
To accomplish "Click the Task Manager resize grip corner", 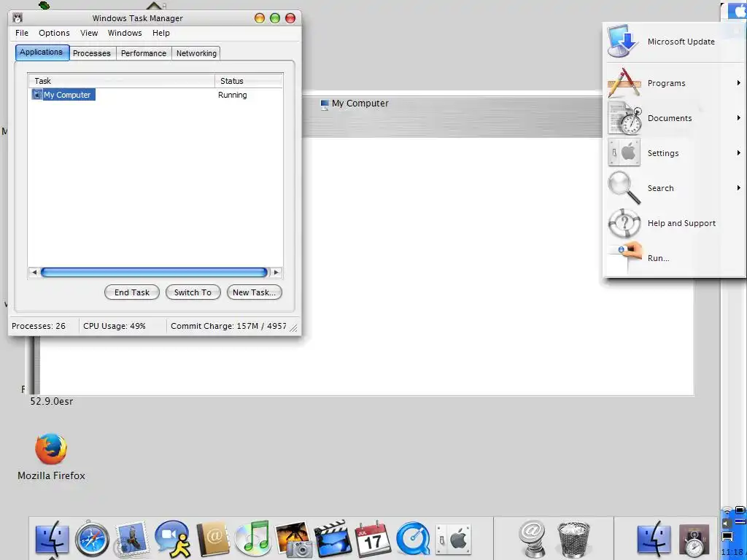I will coord(293,327).
